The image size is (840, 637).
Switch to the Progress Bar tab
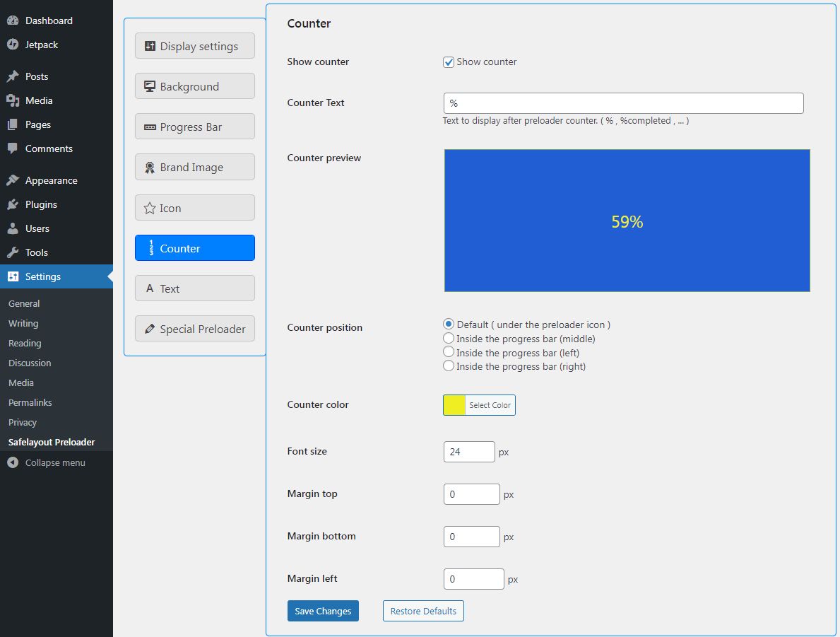click(194, 127)
